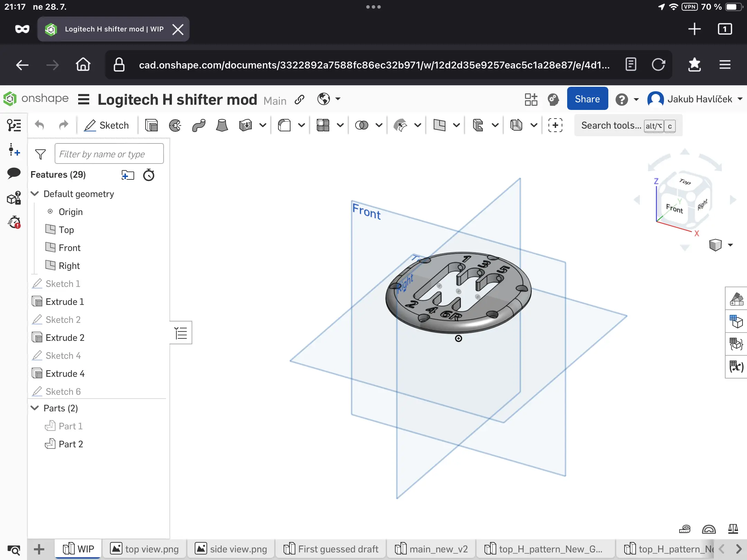Viewport: 747px width, 560px height.
Task: Open the tab manager search icon
Action: point(14,550)
